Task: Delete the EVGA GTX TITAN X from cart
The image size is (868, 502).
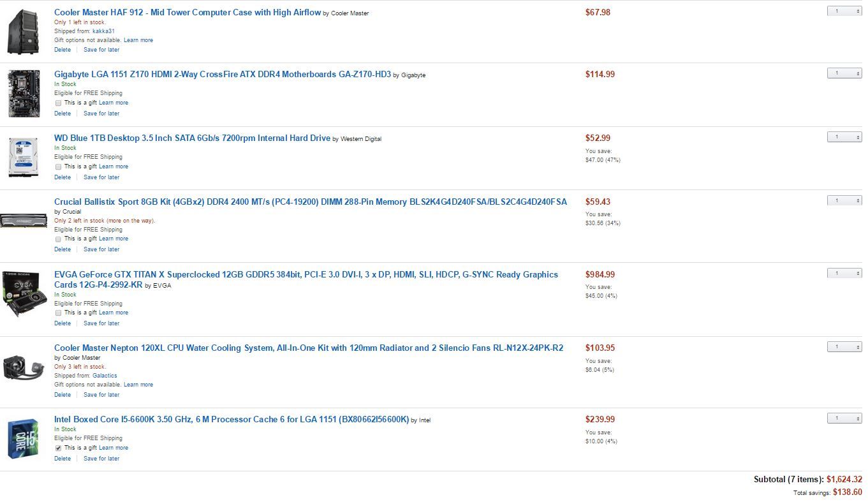Action: (x=63, y=323)
